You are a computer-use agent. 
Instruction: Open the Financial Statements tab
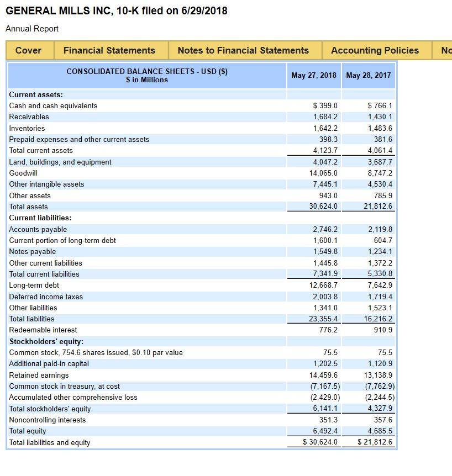pos(110,50)
